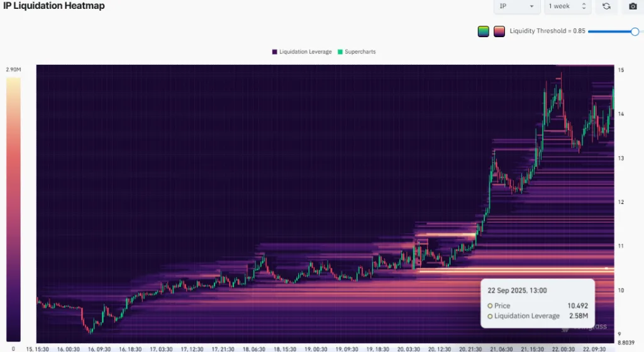Click the IP Liquidation Heatmap title
Image resolution: width=644 pixels, height=352 pixels.
coord(54,6)
